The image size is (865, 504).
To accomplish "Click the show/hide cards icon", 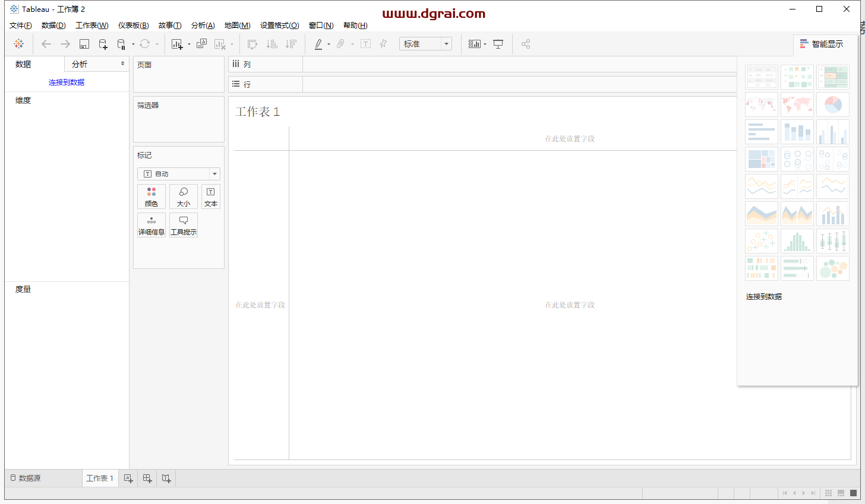I will [474, 44].
